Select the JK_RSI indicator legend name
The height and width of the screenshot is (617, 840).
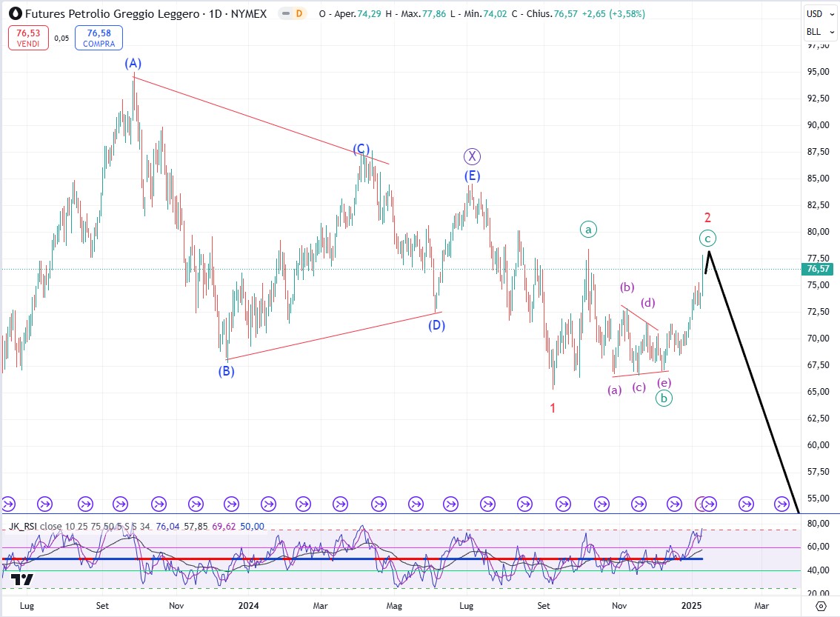(22, 527)
